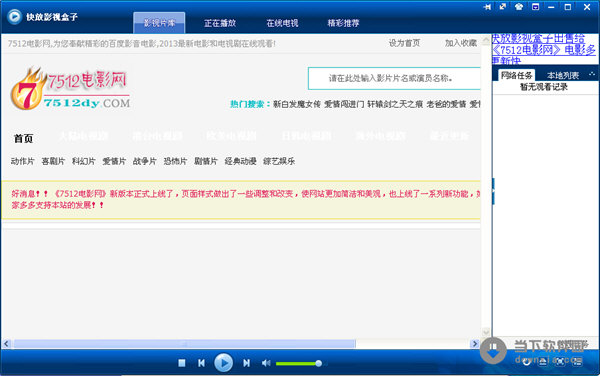Click the 快放影视盒子 app logo icon
The image size is (600, 376).
15,17
